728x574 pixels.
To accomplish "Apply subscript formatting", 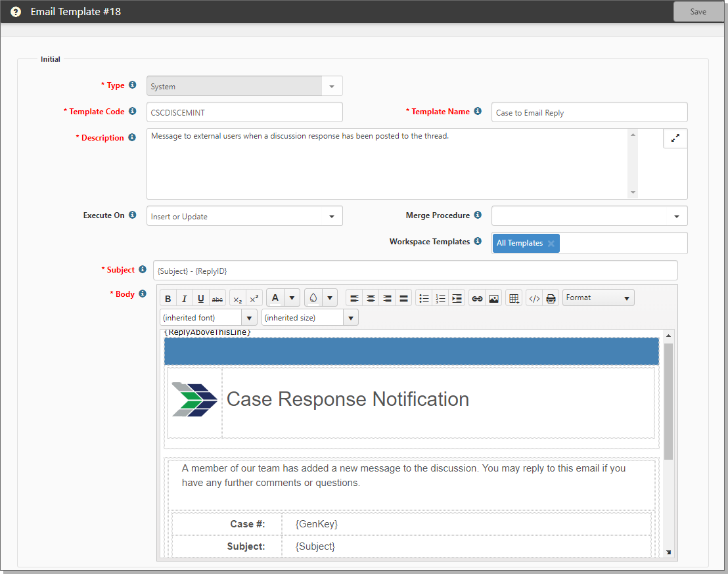I will tap(238, 298).
